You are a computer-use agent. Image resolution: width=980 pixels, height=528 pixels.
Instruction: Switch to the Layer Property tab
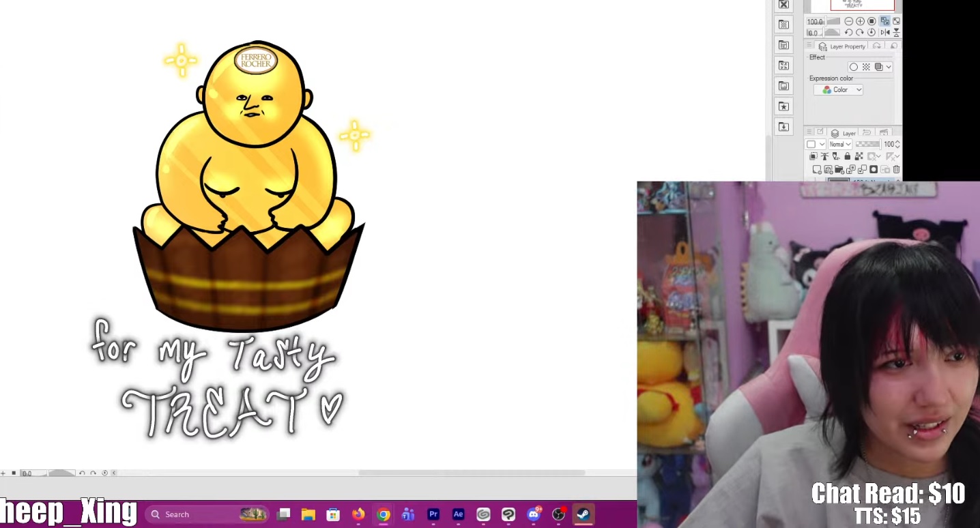pos(841,46)
